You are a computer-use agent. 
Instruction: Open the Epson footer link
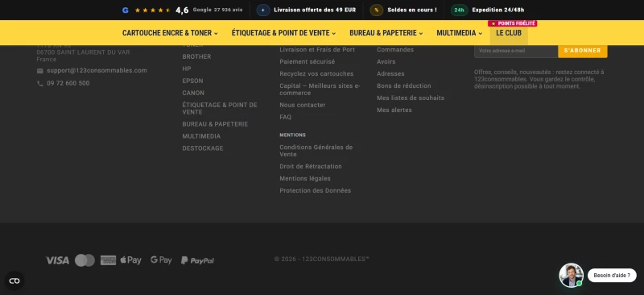point(192,81)
